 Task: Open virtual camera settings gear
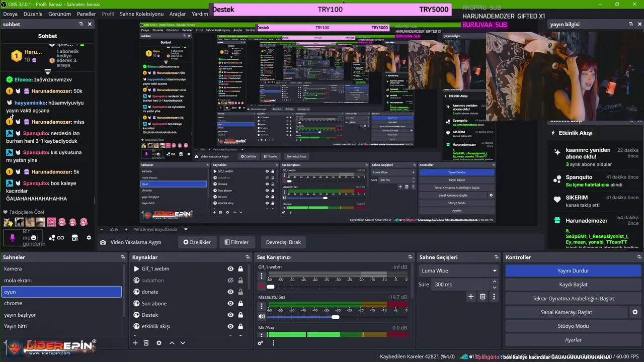(635, 312)
